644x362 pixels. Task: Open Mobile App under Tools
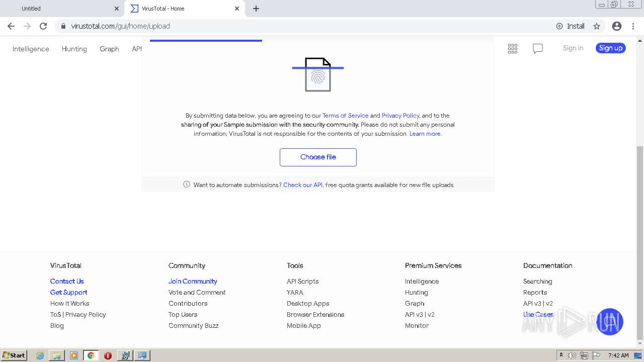(303, 326)
